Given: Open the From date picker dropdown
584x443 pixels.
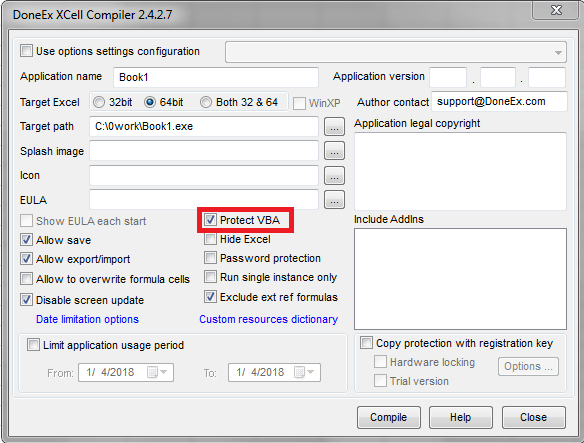Looking at the screenshot, I should [x=164, y=372].
